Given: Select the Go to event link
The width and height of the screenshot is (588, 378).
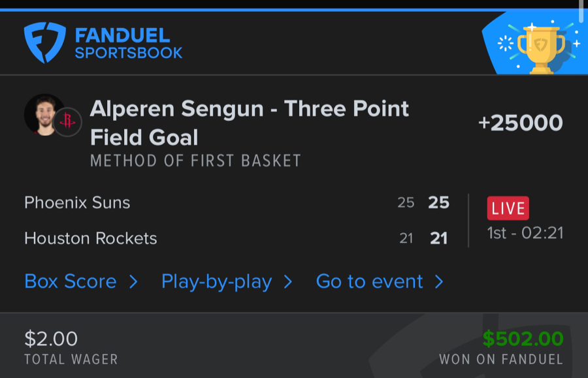Looking at the screenshot, I should point(370,281).
